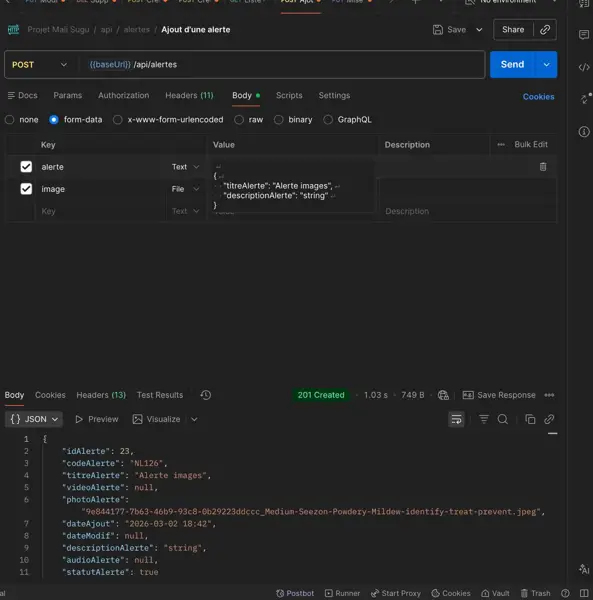The width and height of the screenshot is (593, 600).
Task: Uncheck the alerte key checkbox
Action: (x=26, y=167)
